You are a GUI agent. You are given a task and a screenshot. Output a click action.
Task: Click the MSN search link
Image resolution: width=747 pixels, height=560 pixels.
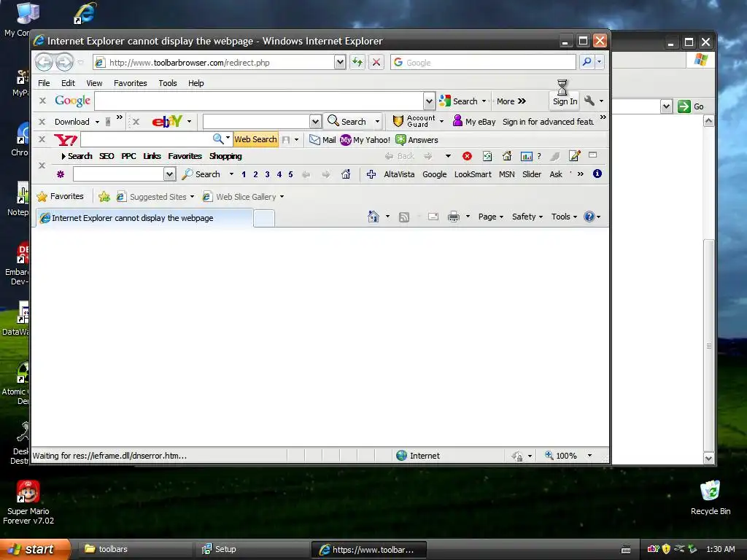click(x=506, y=174)
